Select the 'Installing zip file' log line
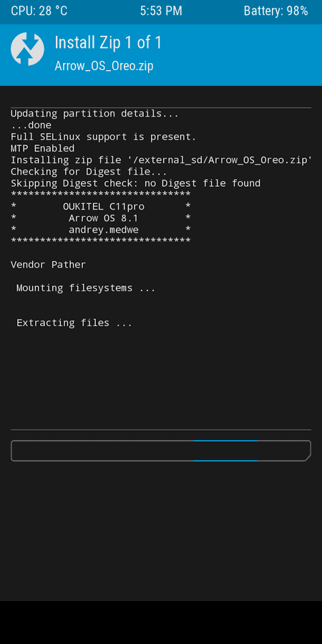 162,160
